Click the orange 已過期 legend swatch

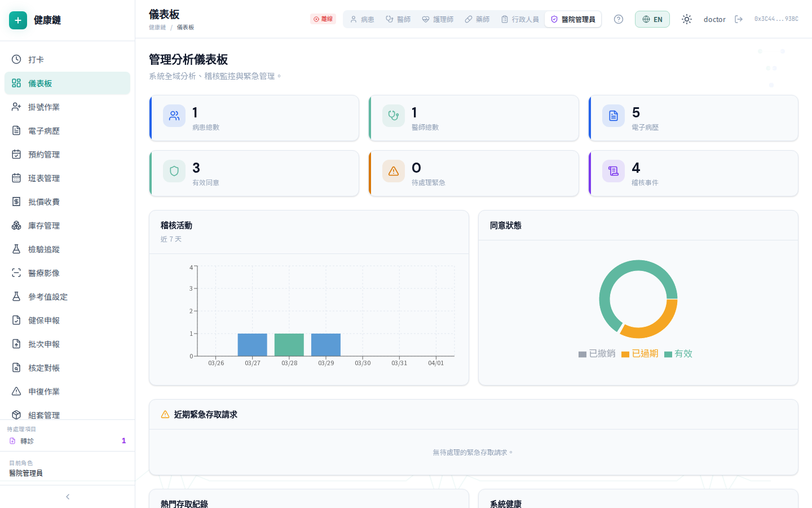625,354
